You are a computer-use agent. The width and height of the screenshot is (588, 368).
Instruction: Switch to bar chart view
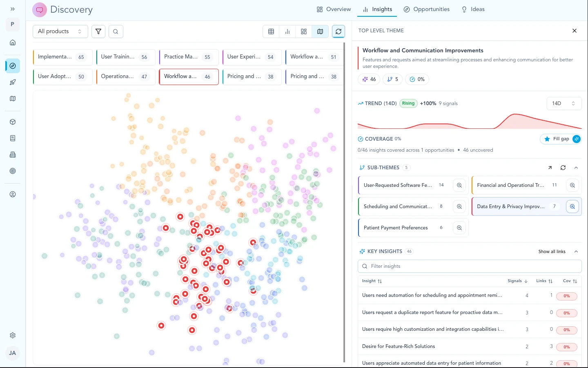point(287,31)
